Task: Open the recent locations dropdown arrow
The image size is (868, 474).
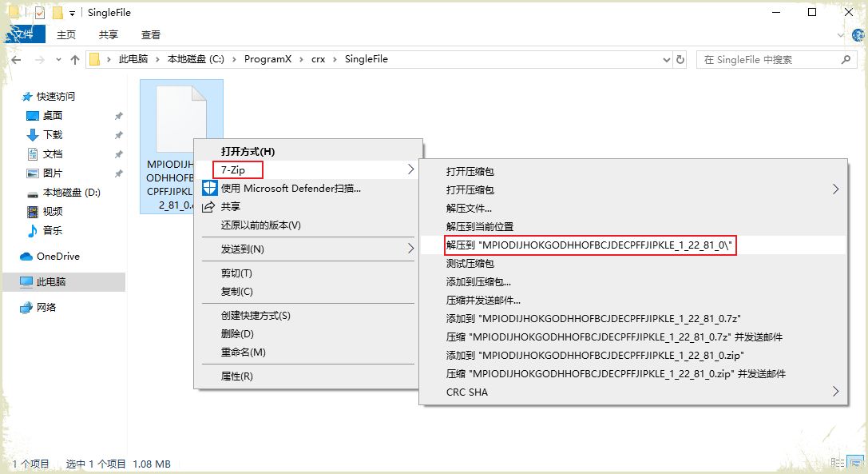Action: (x=58, y=60)
